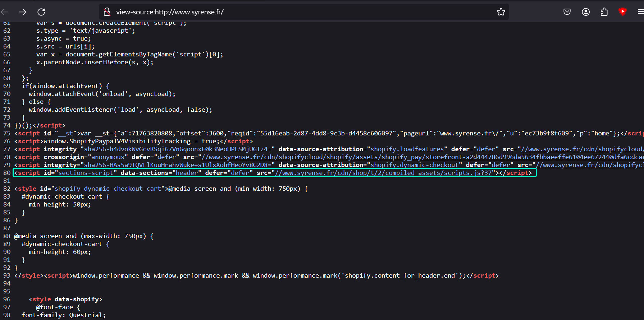Click the forward navigation arrow
The image size is (644, 320).
coord(23,12)
